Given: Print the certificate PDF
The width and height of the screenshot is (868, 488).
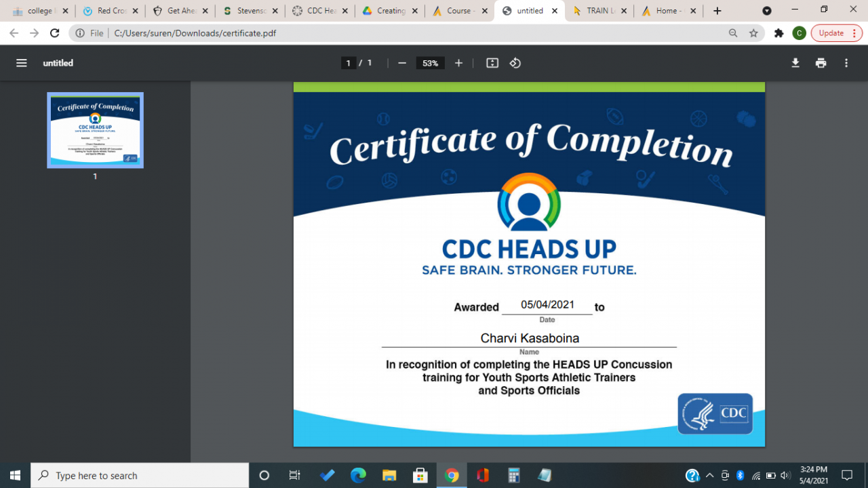Looking at the screenshot, I should tap(821, 63).
